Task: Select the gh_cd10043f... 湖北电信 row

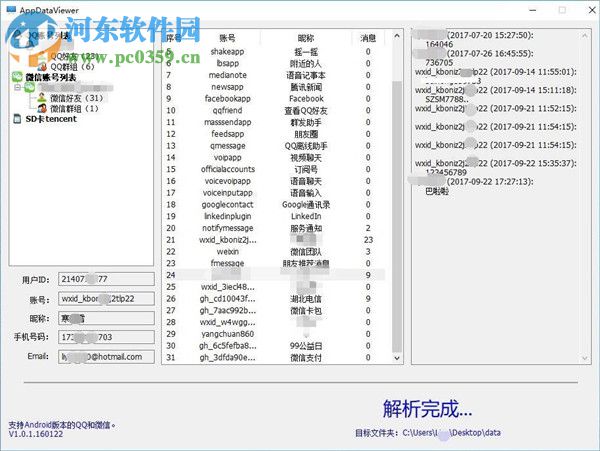Action: click(x=274, y=299)
